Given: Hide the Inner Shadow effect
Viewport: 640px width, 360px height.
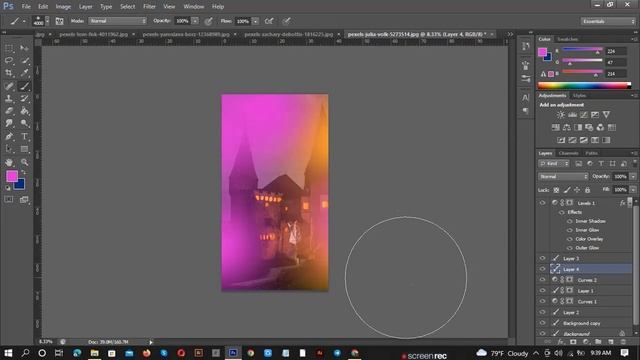Looking at the screenshot, I should point(569,221).
